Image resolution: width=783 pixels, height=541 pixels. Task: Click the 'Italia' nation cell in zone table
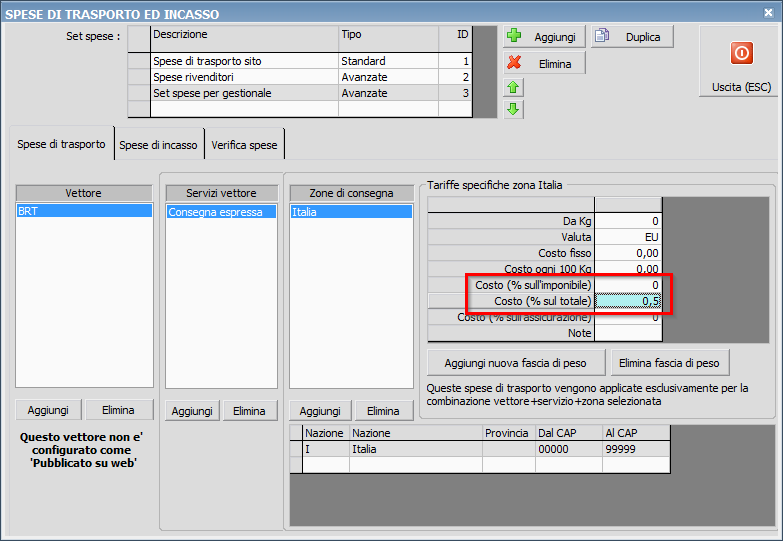pyautogui.click(x=415, y=449)
